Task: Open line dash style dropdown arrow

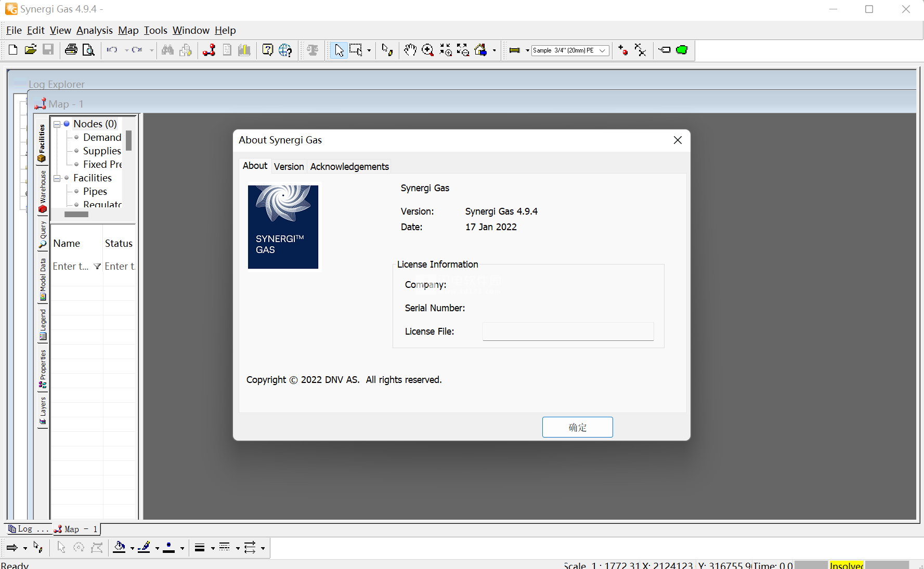Action: click(x=238, y=548)
